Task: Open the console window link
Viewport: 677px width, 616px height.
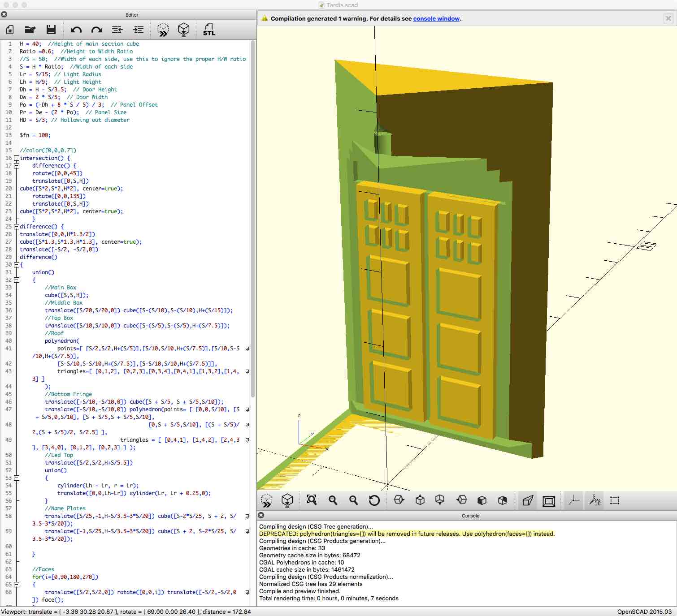Action: pyautogui.click(x=436, y=19)
